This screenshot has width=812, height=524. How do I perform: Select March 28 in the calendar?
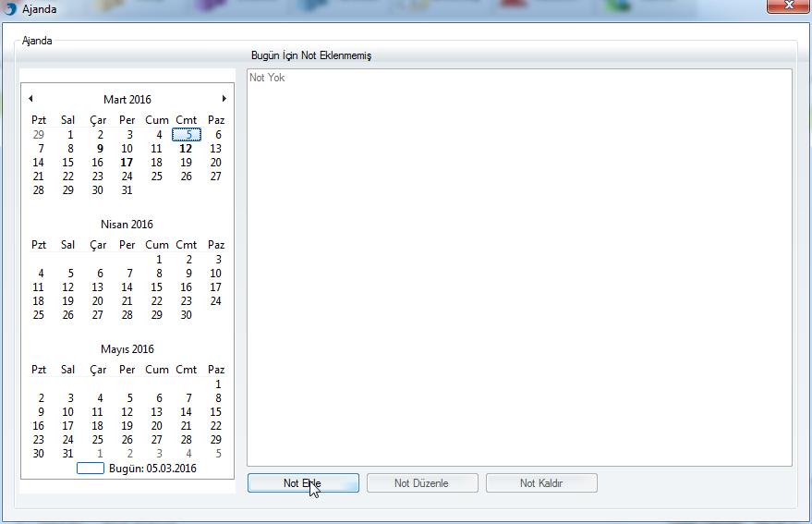[38, 190]
